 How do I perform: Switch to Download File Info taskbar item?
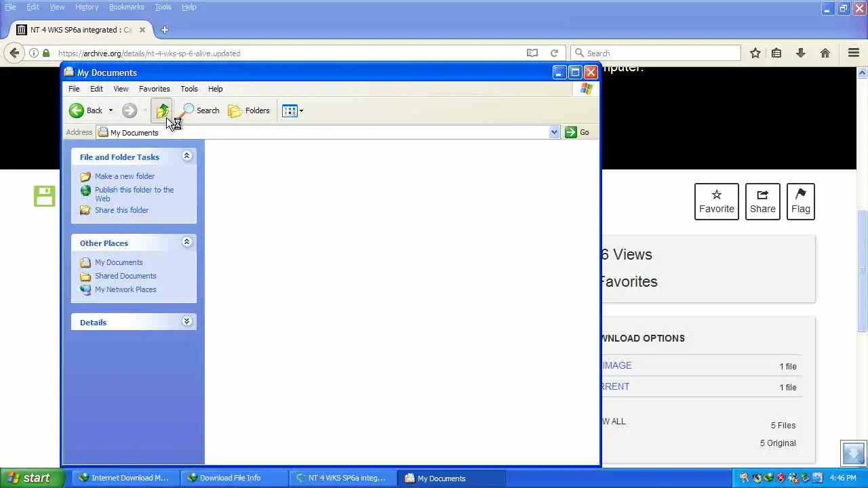tap(234, 478)
